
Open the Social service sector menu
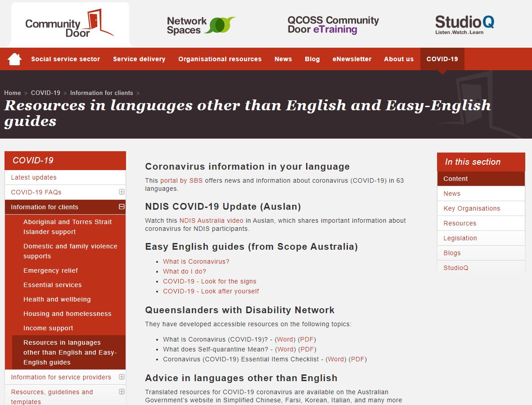[x=65, y=59]
